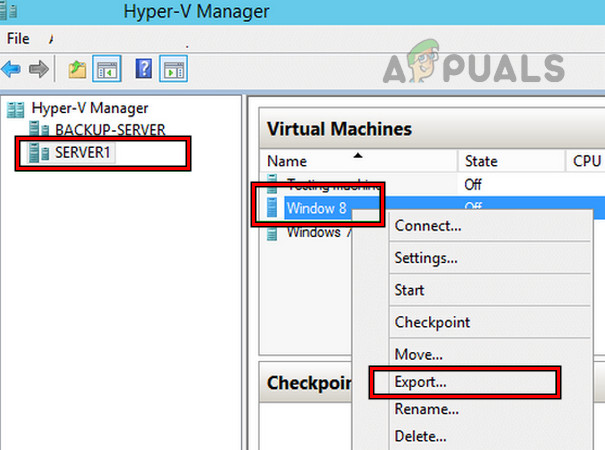This screenshot has height=450, width=605.
Task: Click the Up one level folder icon
Action: [x=77, y=69]
